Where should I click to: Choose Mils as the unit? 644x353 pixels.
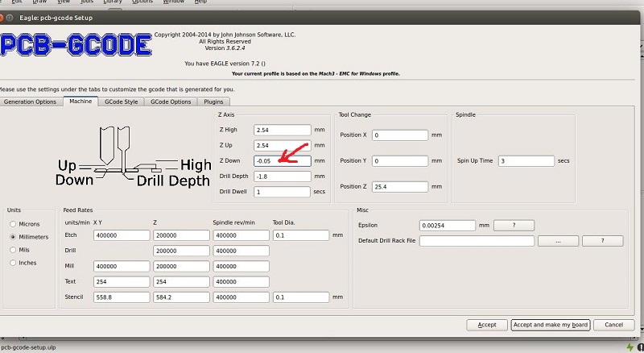point(13,250)
